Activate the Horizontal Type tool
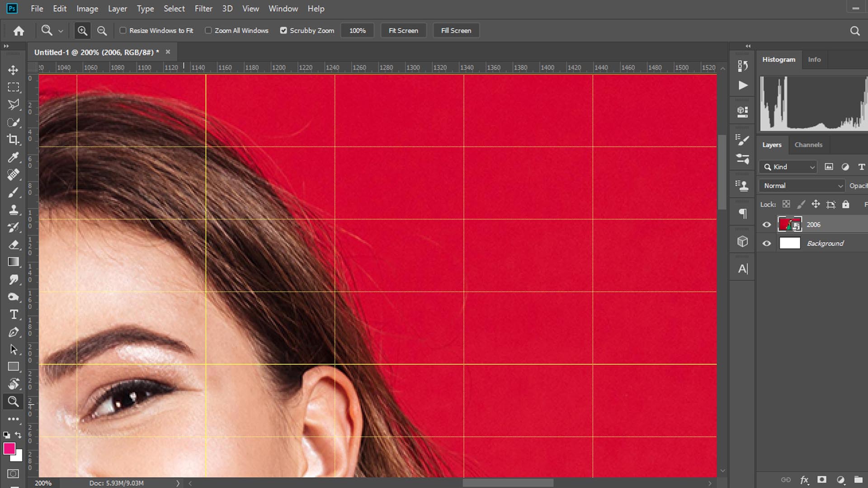Screen dimensions: 868x488 [x=13, y=314]
